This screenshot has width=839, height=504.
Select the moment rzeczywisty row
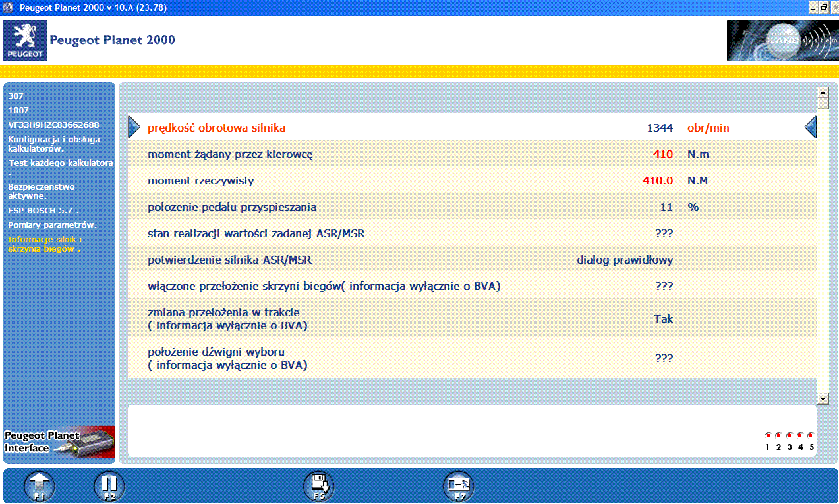point(472,181)
